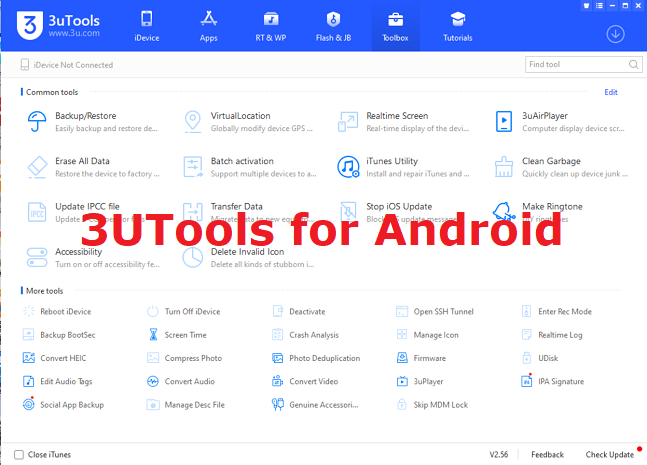Click the shirt skin icon in title bar

coord(586,6)
